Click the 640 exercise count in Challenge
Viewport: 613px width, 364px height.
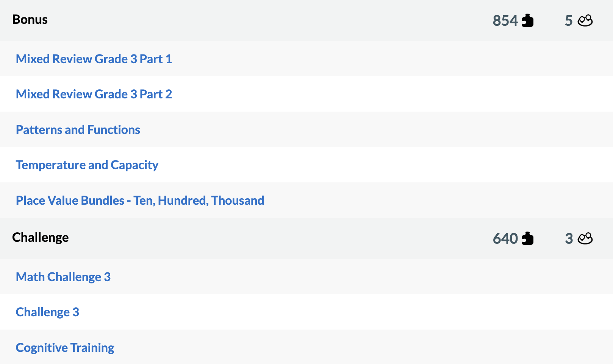click(505, 238)
